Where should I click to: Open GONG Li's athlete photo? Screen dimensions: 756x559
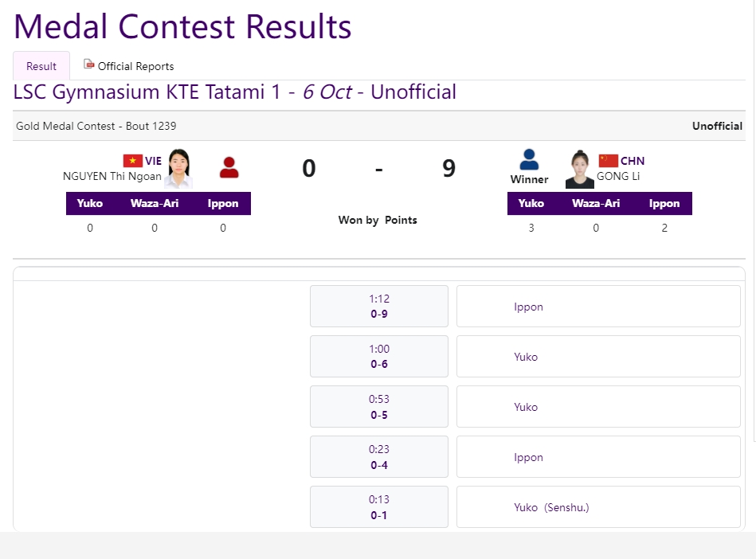(579, 169)
